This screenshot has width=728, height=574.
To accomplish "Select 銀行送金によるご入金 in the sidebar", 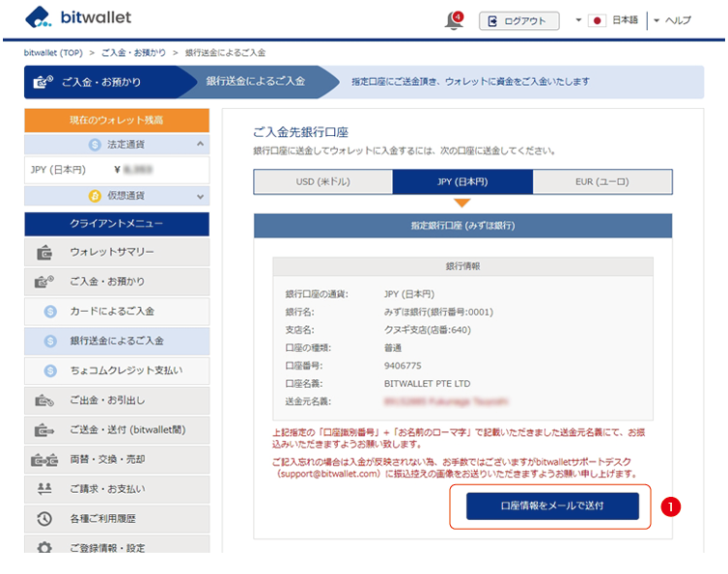I will click(117, 342).
